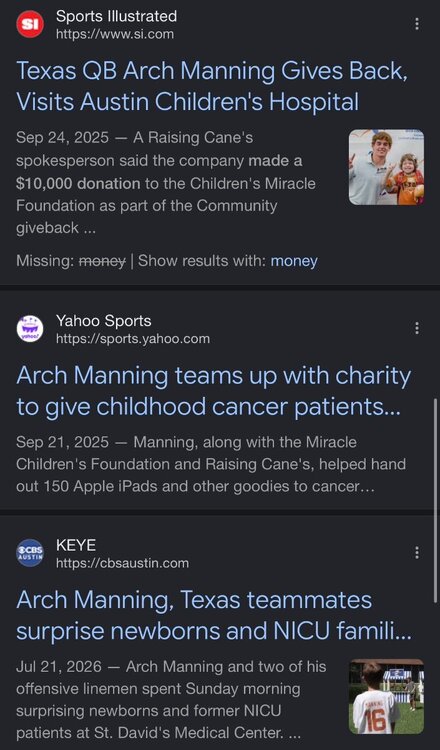Click the https://www.si.com URL text
Viewport: 440px width, 750px height.
[x=115, y=34]
